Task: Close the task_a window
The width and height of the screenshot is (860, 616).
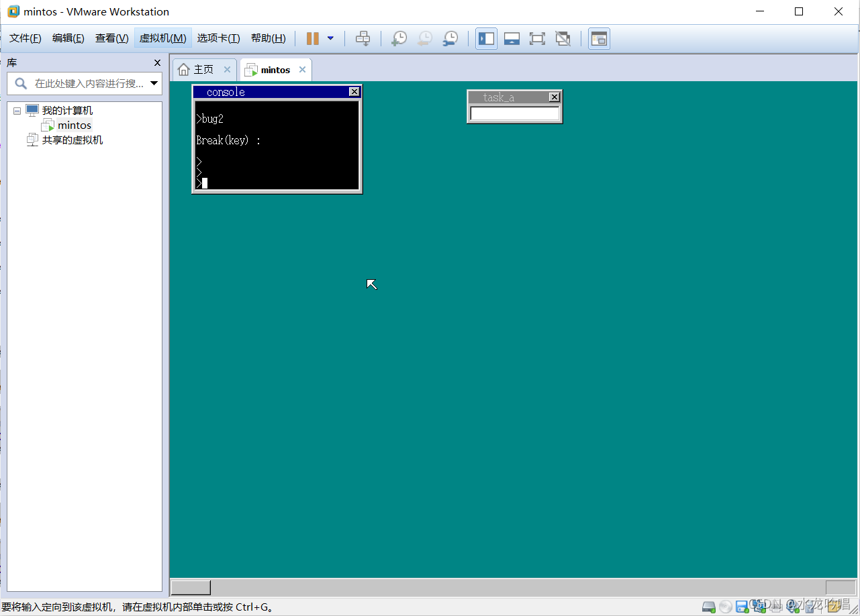Action: pyautogui.click(x=555, y=97)
